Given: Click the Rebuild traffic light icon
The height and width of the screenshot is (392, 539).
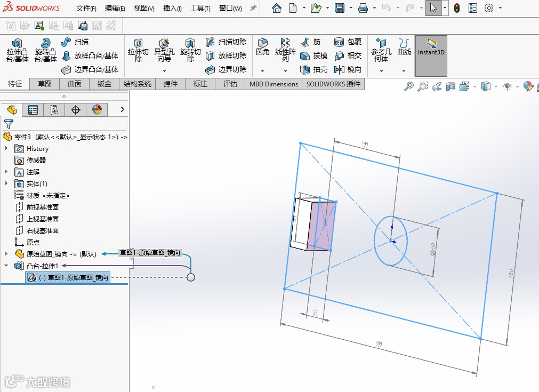Looking at the screenshot, I should (457, 8).
